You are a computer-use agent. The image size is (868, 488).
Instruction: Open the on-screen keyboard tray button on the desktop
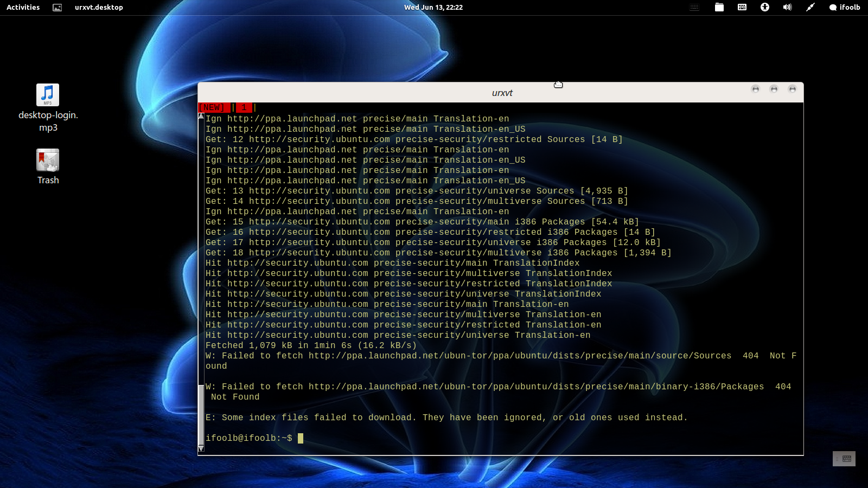tap(844, 459)
